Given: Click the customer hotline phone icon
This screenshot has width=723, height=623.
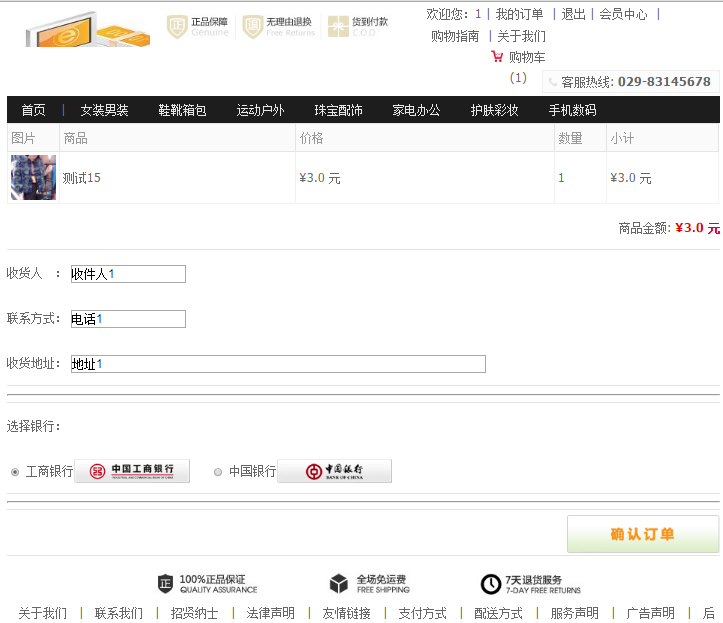Looking at the screenshot, I should click(x=552, y=83).
